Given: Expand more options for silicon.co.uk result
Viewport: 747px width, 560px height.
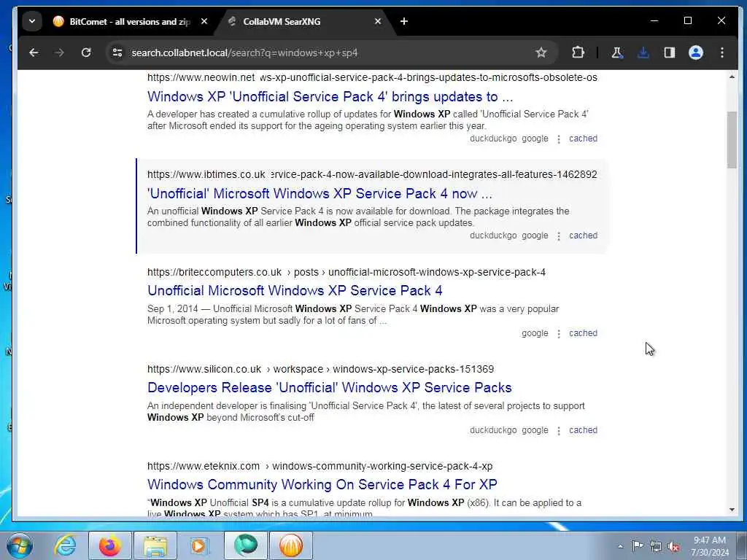Looking at the screenshot, I should [559, 430].
